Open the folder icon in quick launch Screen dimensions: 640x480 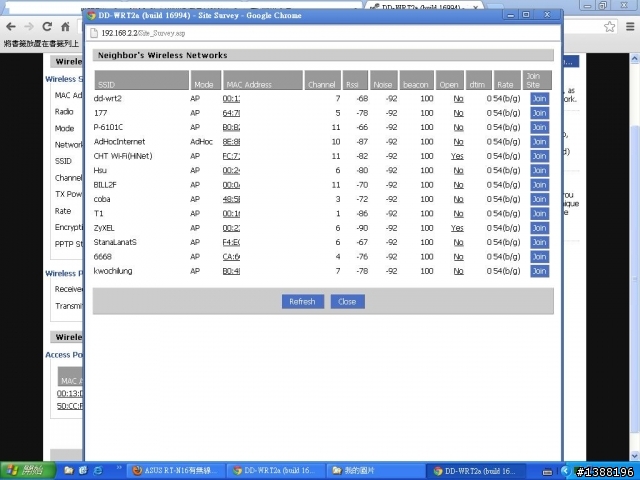[69, 471]
